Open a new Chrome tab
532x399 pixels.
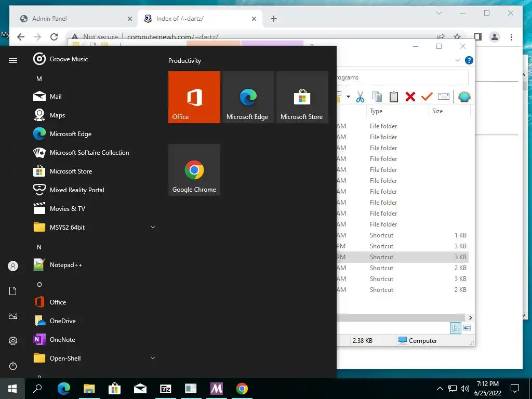coord(274,19)
